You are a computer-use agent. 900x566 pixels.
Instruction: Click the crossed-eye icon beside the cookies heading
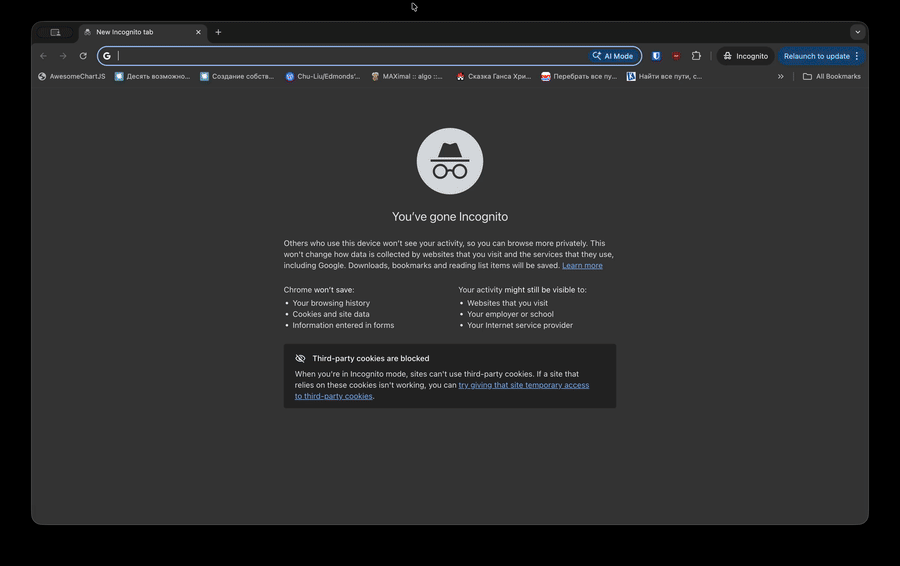300,358
